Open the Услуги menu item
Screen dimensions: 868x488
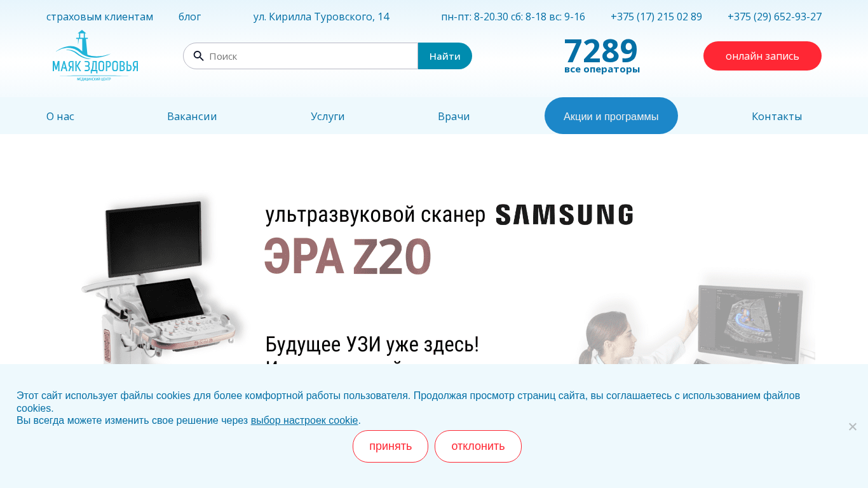[x=328, y=116]
